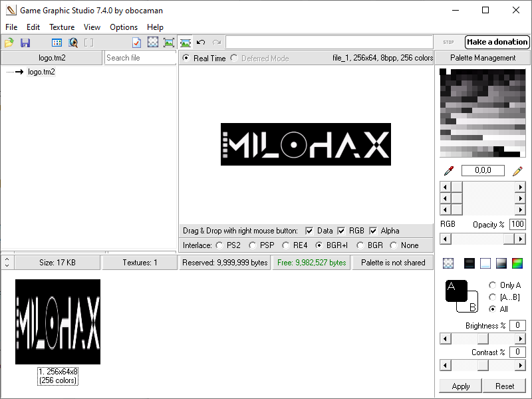
Task: Choose the Only A range option
Action: click(492, 285)
